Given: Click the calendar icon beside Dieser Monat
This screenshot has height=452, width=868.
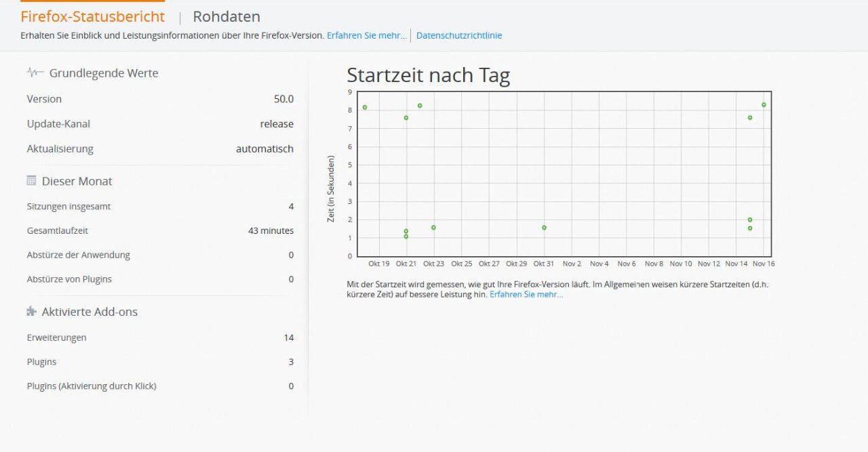Looking at the screenshot, I should [x=31, y=181].
